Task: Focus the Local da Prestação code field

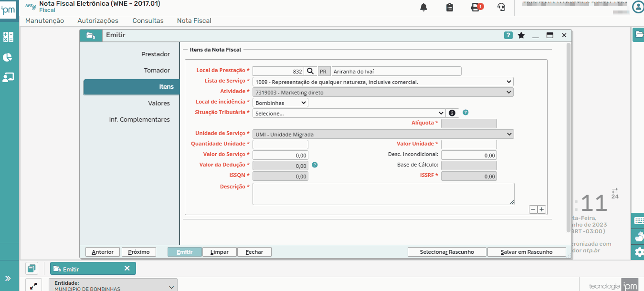Action: coord(278,71)
